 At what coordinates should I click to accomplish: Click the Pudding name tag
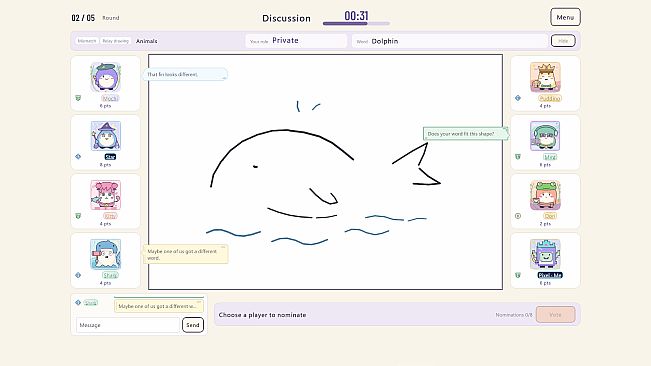tap(550, 98)
